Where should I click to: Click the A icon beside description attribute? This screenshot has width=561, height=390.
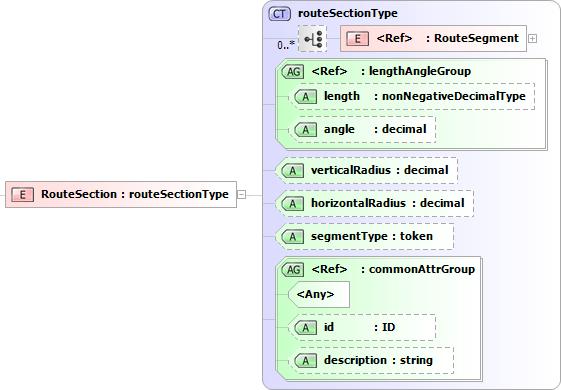[x=305, y=360]
